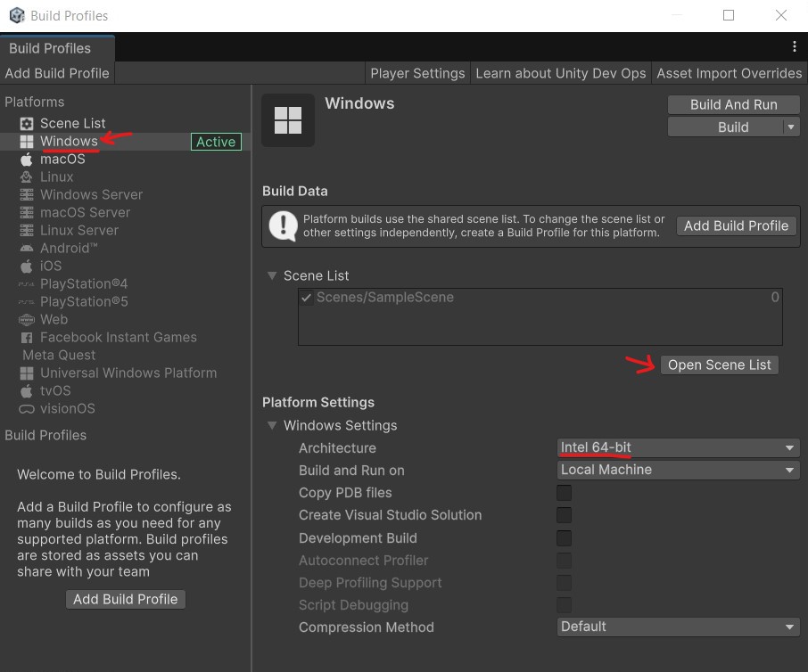
Task: Select the visionOS platform
Action: (125, 409)
